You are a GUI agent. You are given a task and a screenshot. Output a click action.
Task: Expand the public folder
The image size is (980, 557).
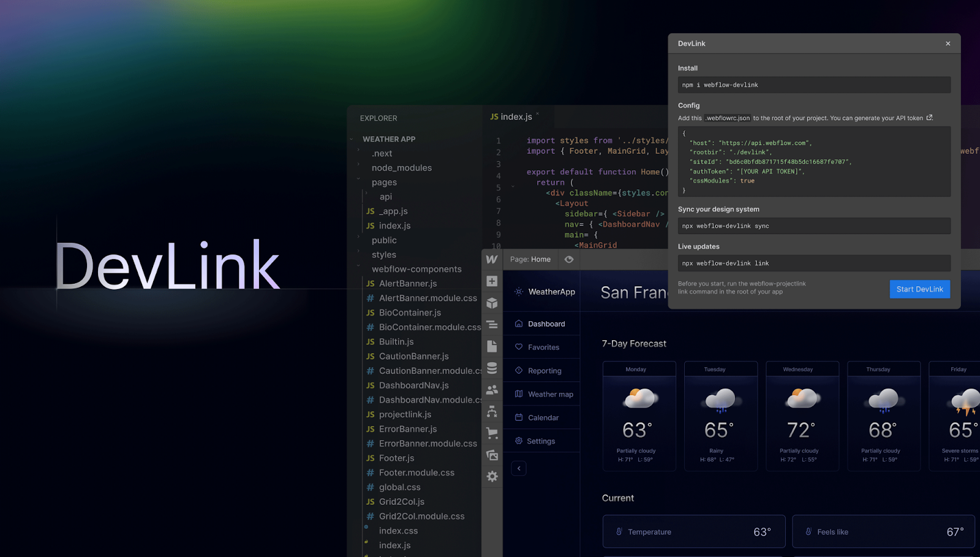point(384,240)
